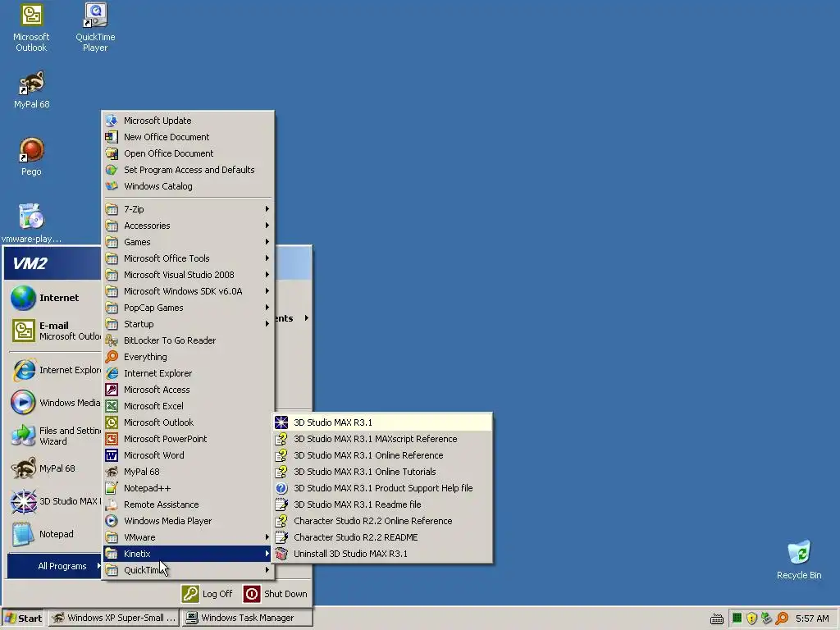Open 3D Studio MAX R3.1 Online Reference
This screenshot has height=630, width=840.
coord(382,455)
